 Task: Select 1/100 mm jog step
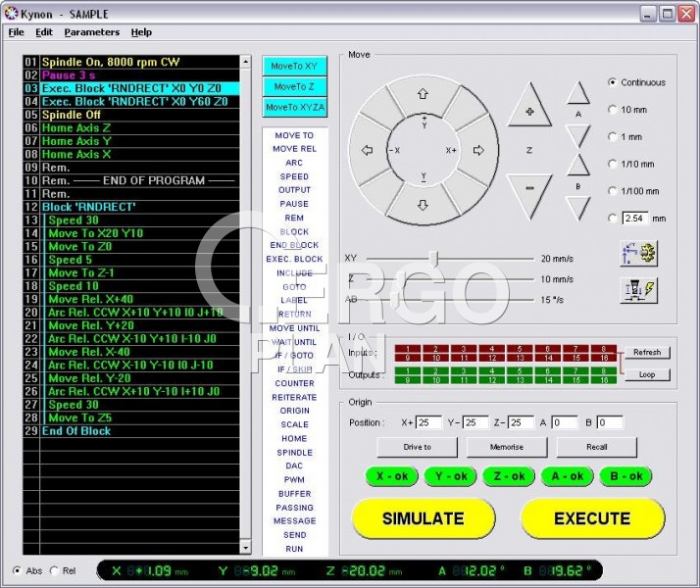point(613,191)
